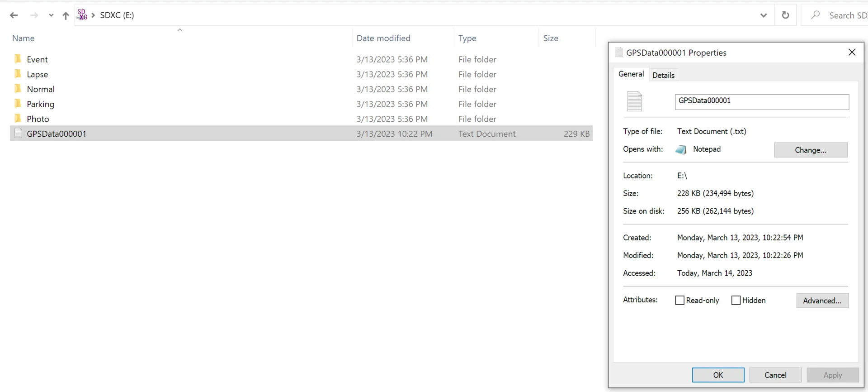The height and width of the screenshot is (392, 868).
Task: Select the Lapse folder name
Action: point(37,74)
